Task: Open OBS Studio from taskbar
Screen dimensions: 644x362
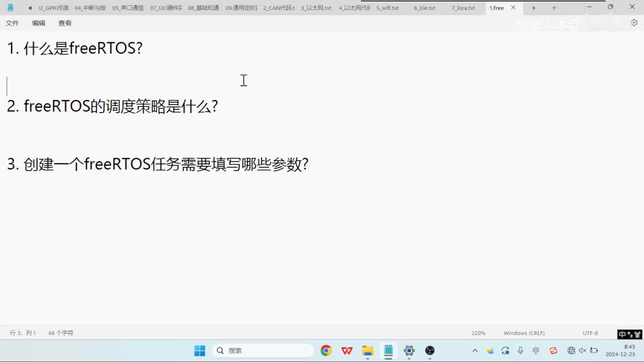Action: (430, 350)
